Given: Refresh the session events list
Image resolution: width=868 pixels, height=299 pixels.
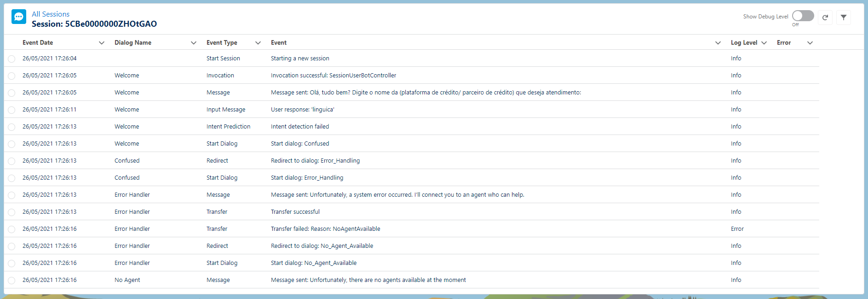Looking at the screenshot, I should (x=825, y=18).
